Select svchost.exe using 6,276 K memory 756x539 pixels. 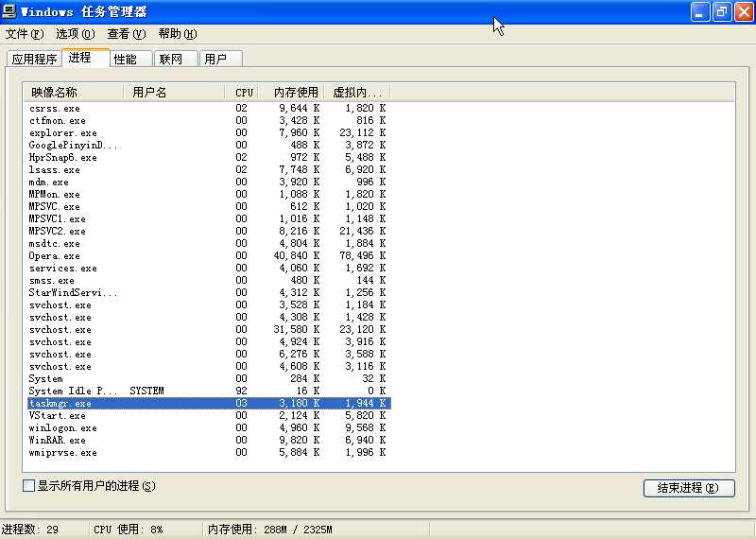click(209, 355)
